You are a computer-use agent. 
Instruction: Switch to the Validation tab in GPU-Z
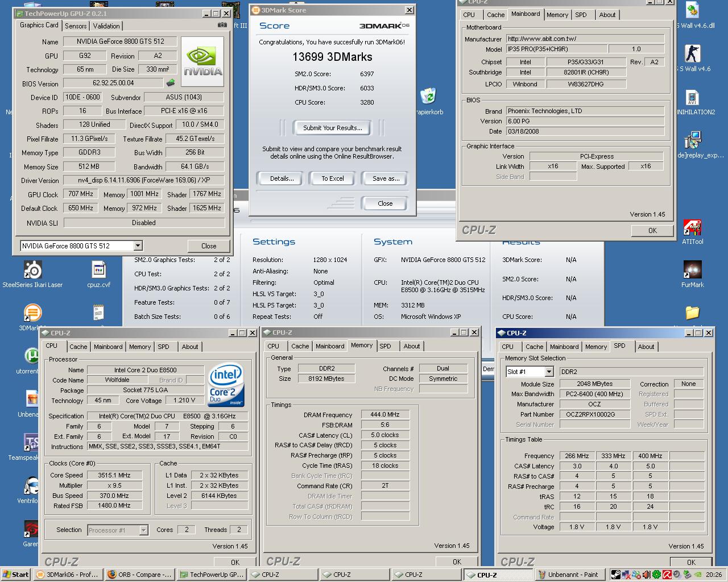pyautogui.click(x=106, y=26)
